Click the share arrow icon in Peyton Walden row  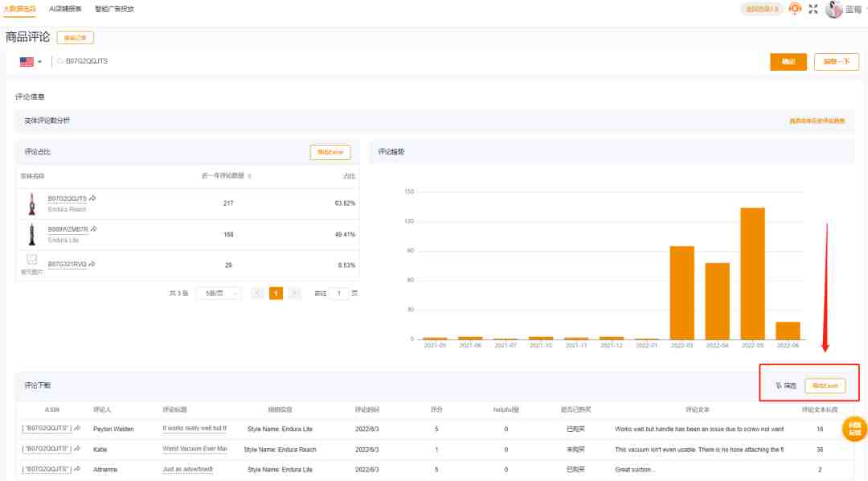tap(77, 429)
